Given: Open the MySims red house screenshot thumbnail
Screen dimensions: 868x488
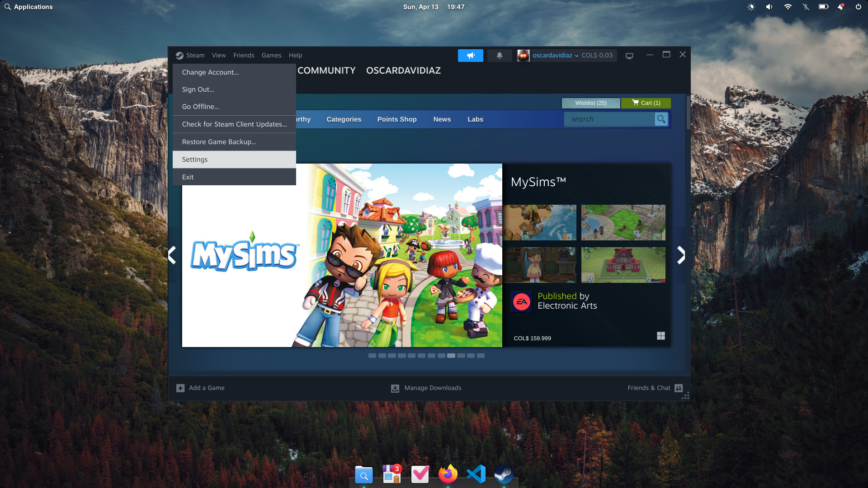Looking at the screenshot, I should [623, 265].
